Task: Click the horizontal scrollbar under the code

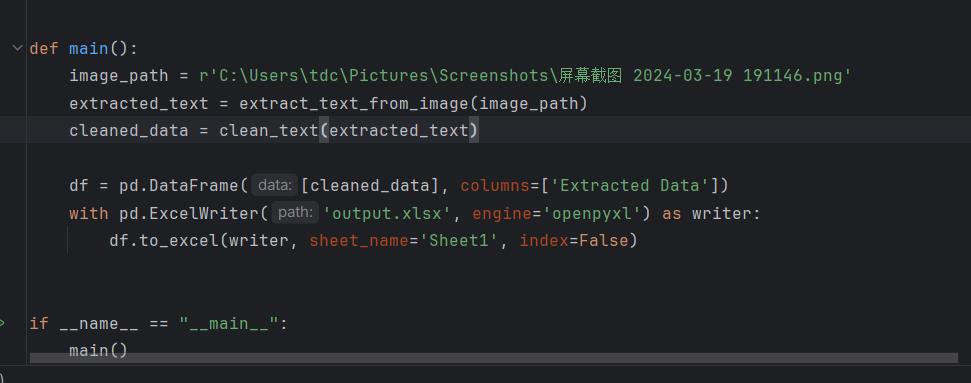Action: point(494,358)
